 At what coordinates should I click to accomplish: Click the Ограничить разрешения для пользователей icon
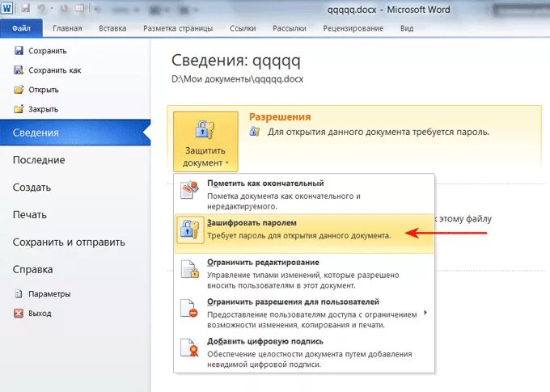pos(189,308)
